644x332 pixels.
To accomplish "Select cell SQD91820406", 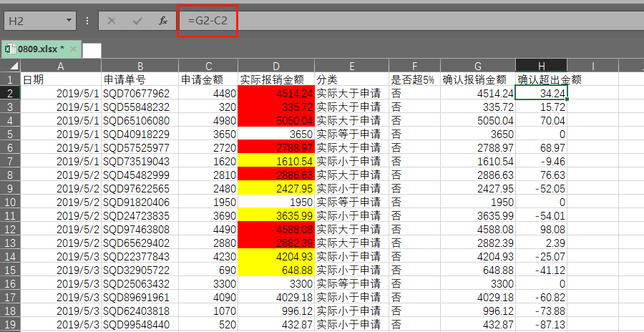I will pyautogui.click(x=140, y=202).
